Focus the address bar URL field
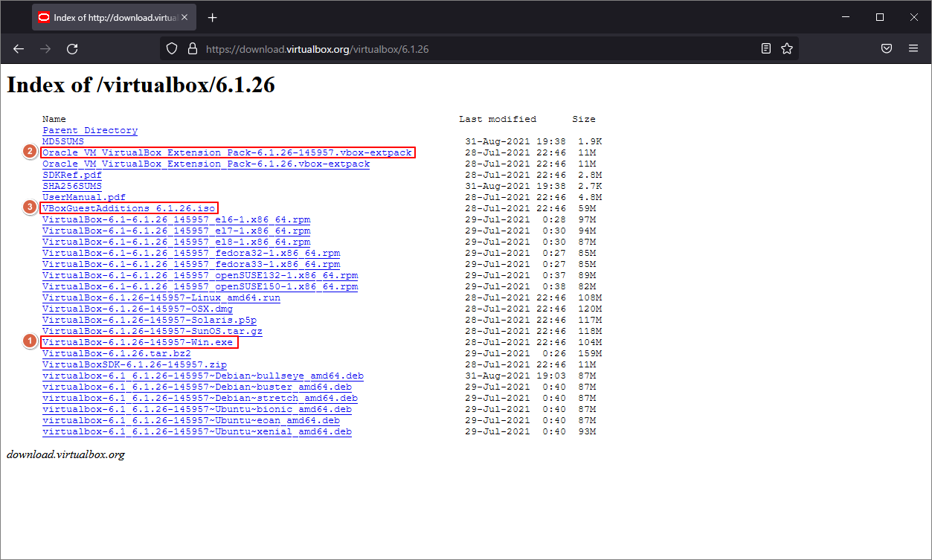The image size is (932, 560). [x=480, y=49]
